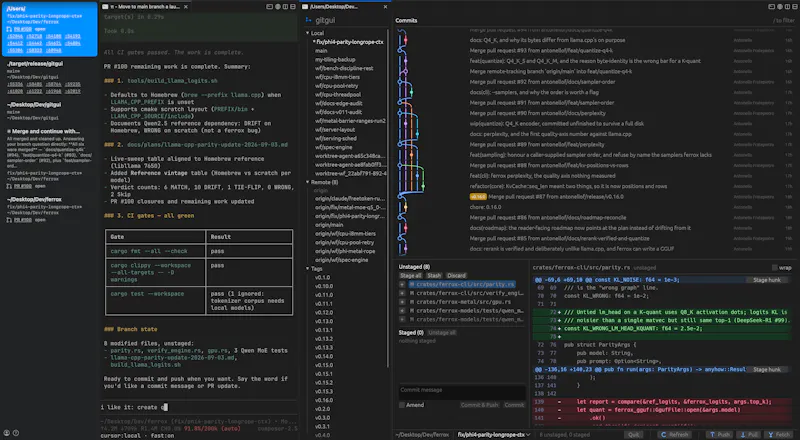Select origin/wf/phi-metal-rope remote branch

click(x=344, y=251)
